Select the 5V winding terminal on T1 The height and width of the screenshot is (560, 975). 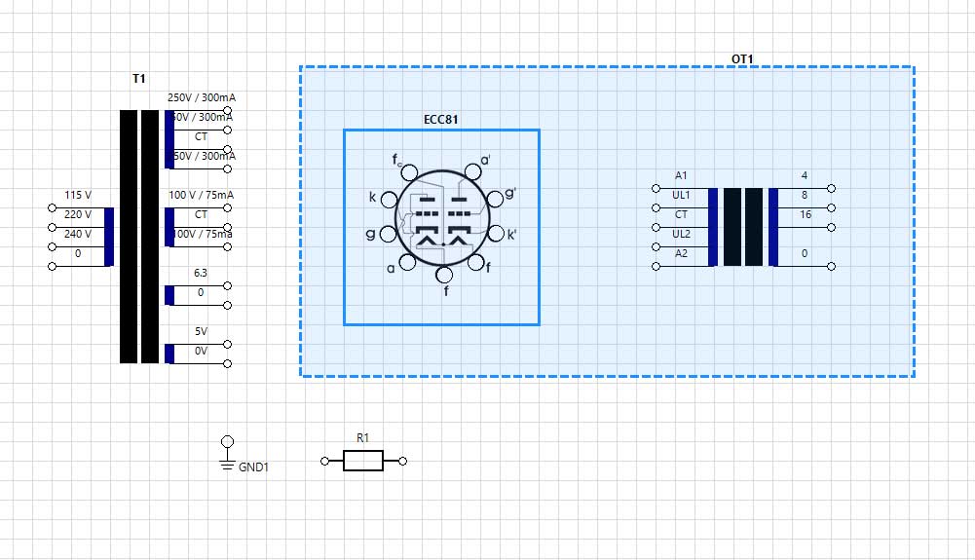(x=228, y=344)
